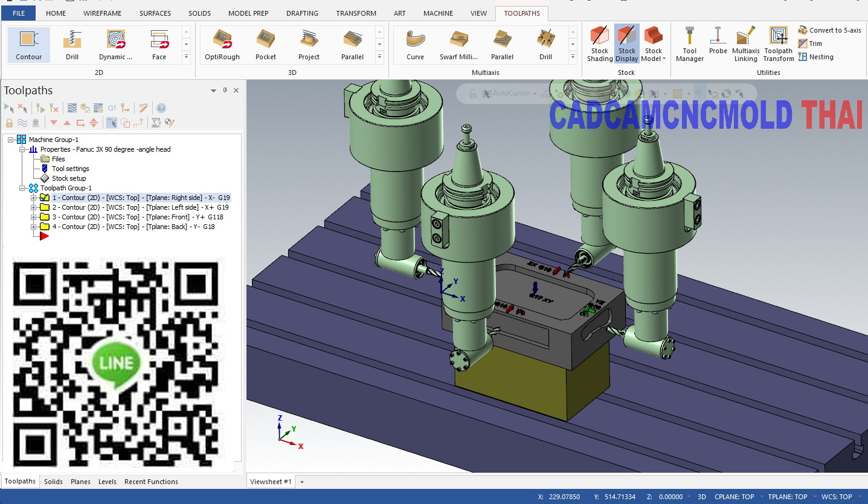Select the OptiRough 3D toolpath
Image resolution: width=868 pixels, height=504 pixels.
click(x=222, y=44)
